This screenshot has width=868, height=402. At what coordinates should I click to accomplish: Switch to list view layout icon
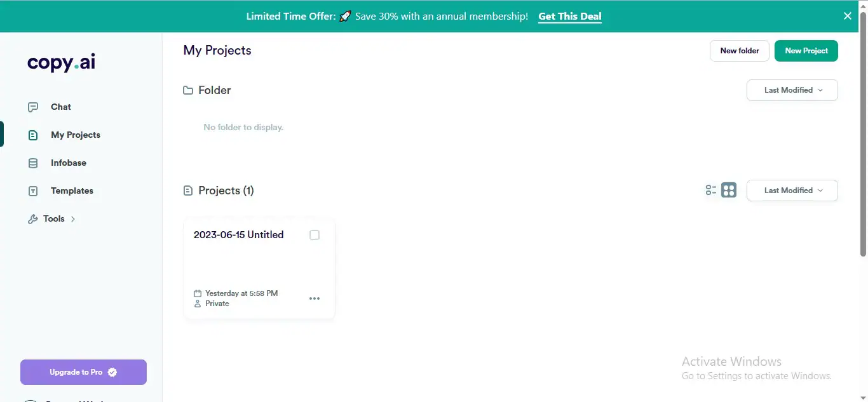(711, 190)
